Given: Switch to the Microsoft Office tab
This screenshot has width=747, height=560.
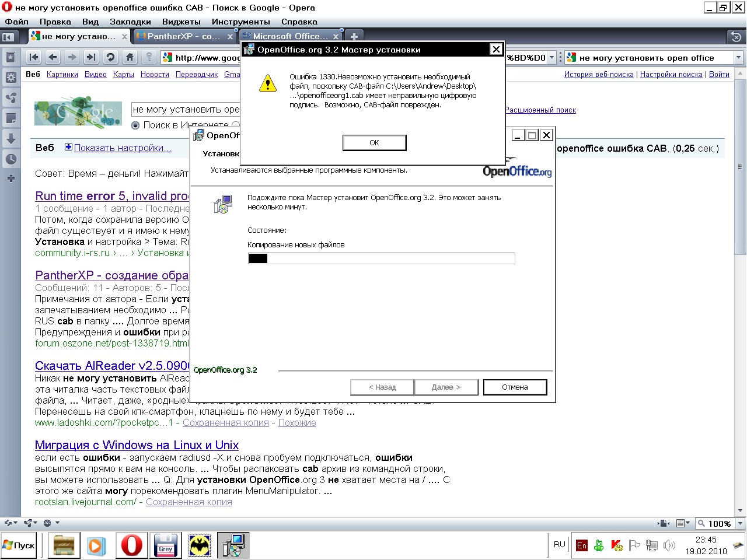Looking at the screenshot, I should click(x=290, y=36).
